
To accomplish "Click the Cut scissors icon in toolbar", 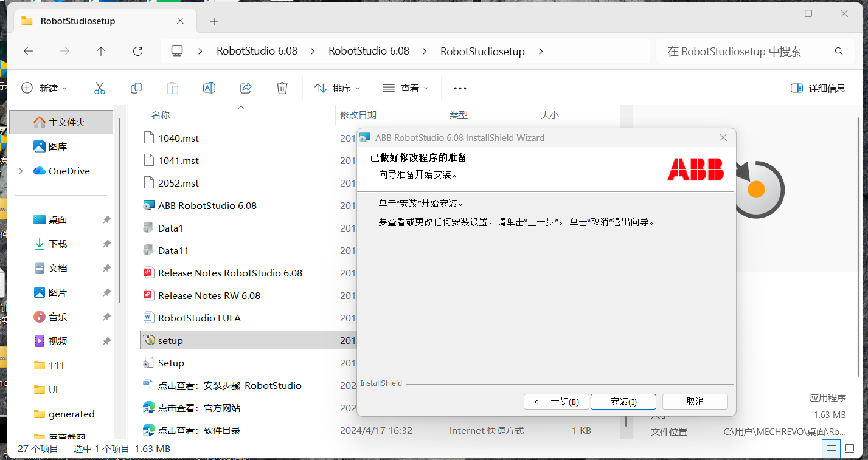I will coord(100,88).
